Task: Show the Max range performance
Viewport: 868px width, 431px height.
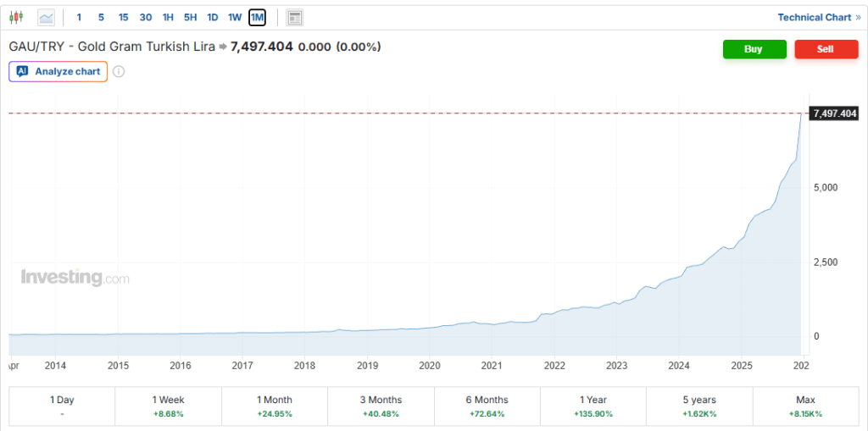Action: pos(805,406)
